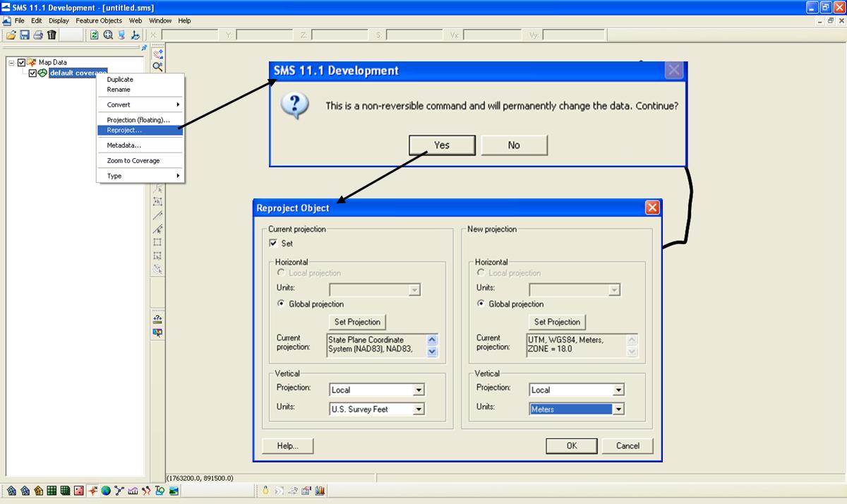The width and height of the screenshot is (847, 504).
Task: Click the X coordinate input field
Action: (x=190, y=35)
